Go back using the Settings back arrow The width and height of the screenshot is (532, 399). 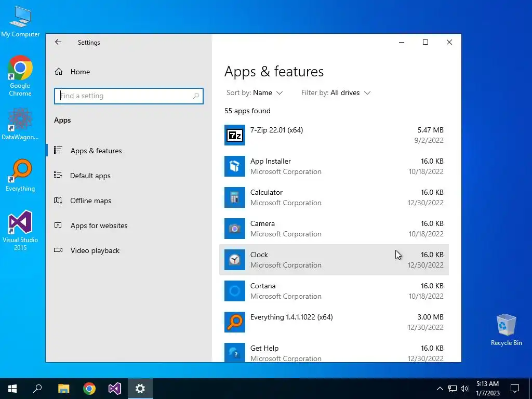(x=58, y=42)
